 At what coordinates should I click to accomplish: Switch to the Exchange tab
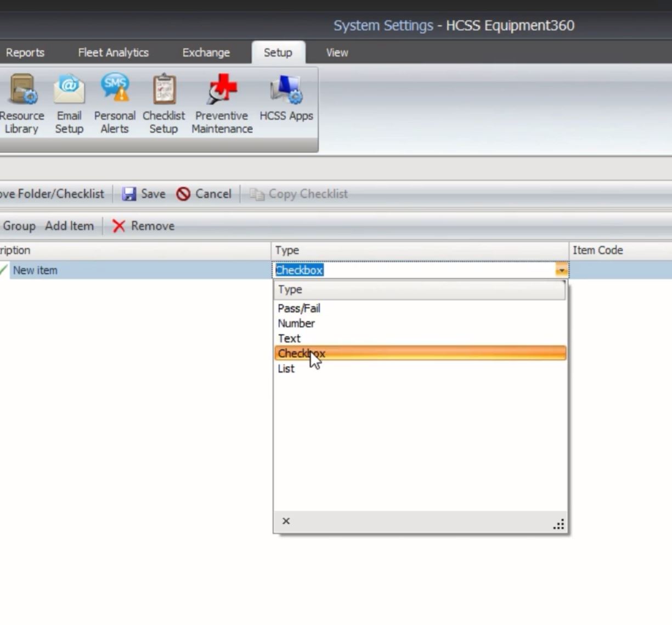tap(206, 53)
